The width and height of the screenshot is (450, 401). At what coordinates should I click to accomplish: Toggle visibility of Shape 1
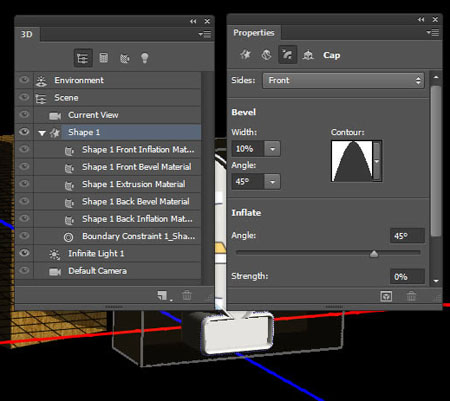(24, 132)
